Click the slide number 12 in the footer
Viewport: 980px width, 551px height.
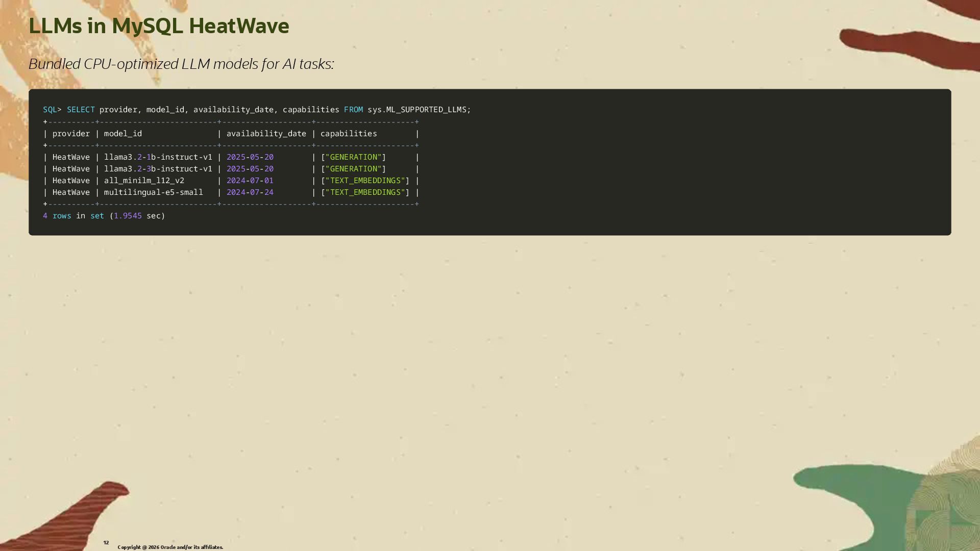tap(106, 543)
